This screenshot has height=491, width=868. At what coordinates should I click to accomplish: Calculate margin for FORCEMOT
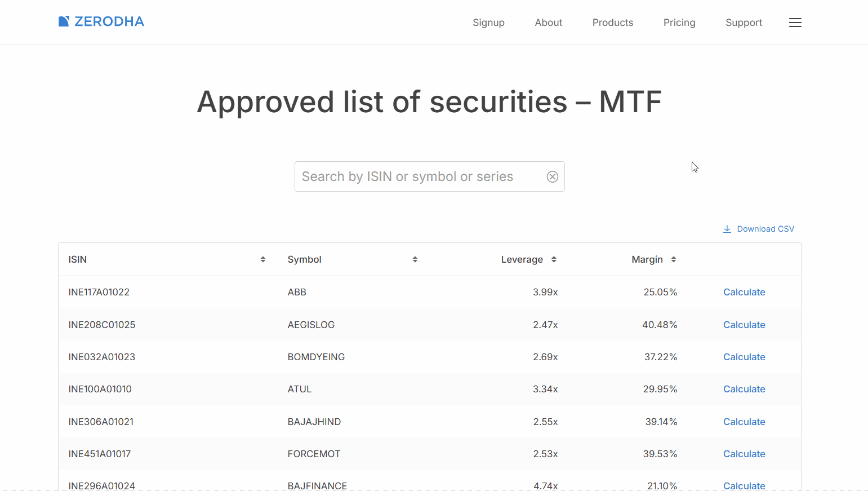tap(744, 454)
